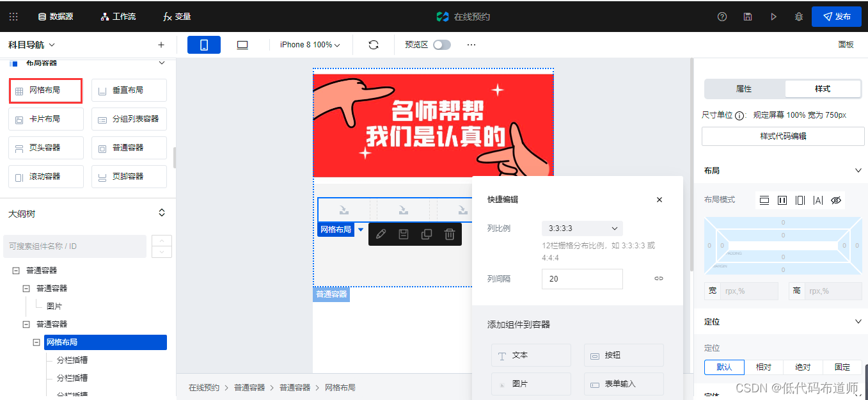868x400 pixels.
Task: Collapse 普通容器 node containing 图片
Action: coord(26,289)
